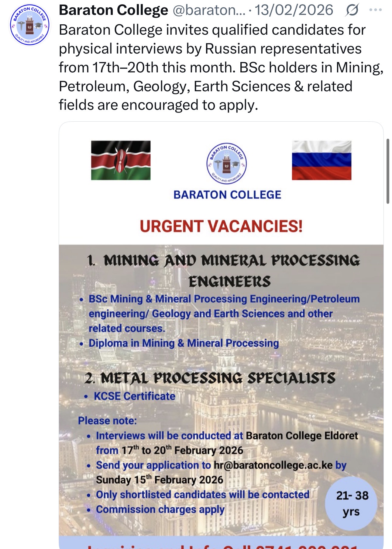Click the KCSE Certificate bullet
Viewport: 392px width, 549px height.
[x=134, y=396]
